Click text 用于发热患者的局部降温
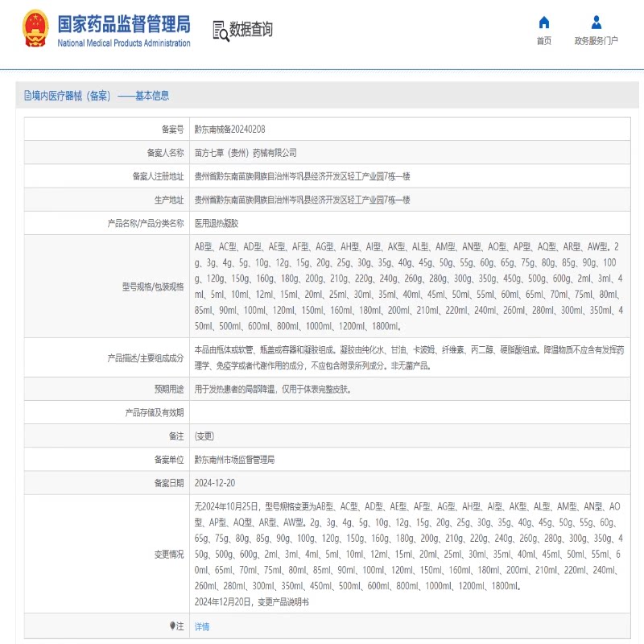Viewport: 644px width, 644px height. (x=234, y=389)
